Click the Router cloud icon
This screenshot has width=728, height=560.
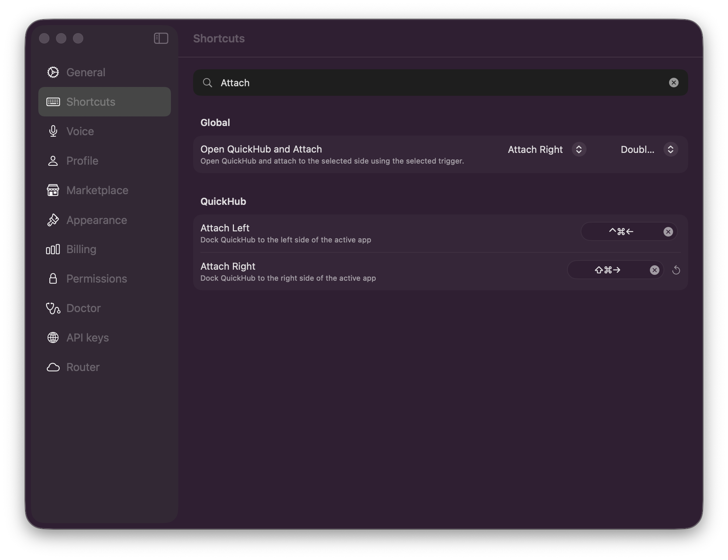[53, 367]
